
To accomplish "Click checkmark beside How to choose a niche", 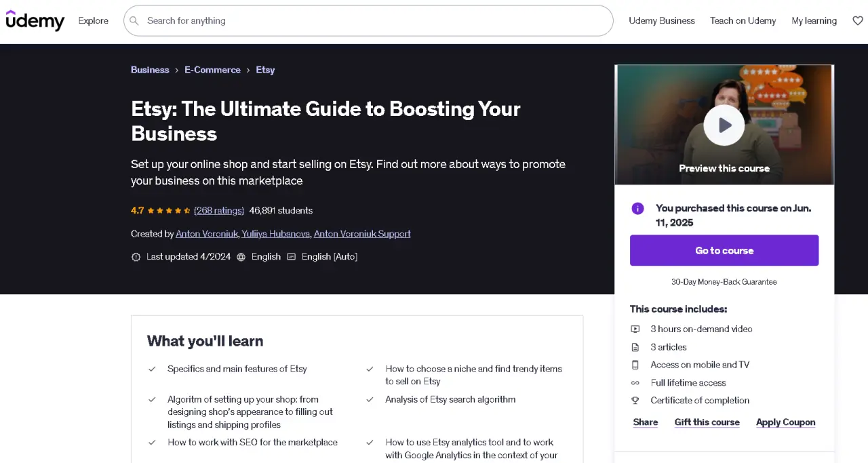I will coord(370,369).
